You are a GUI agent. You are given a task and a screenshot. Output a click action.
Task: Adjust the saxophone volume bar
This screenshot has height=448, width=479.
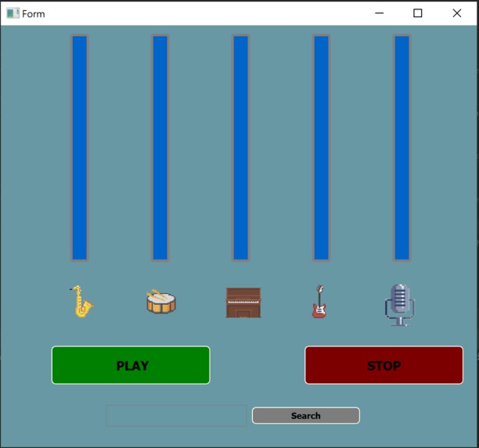pos(80,148)
